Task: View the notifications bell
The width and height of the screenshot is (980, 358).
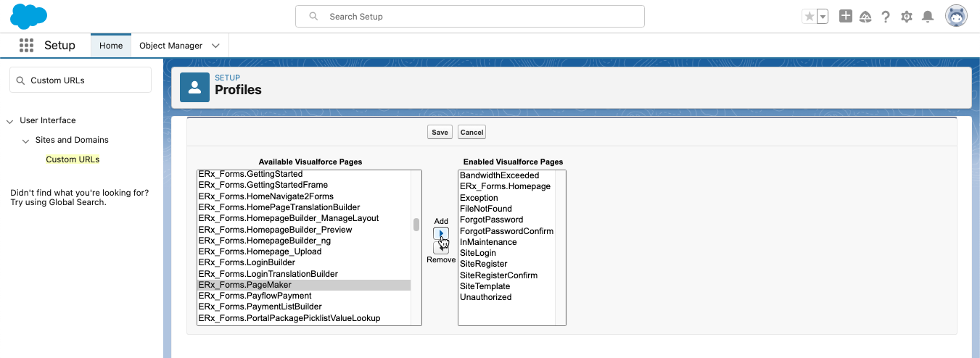Action: point(927,17)
